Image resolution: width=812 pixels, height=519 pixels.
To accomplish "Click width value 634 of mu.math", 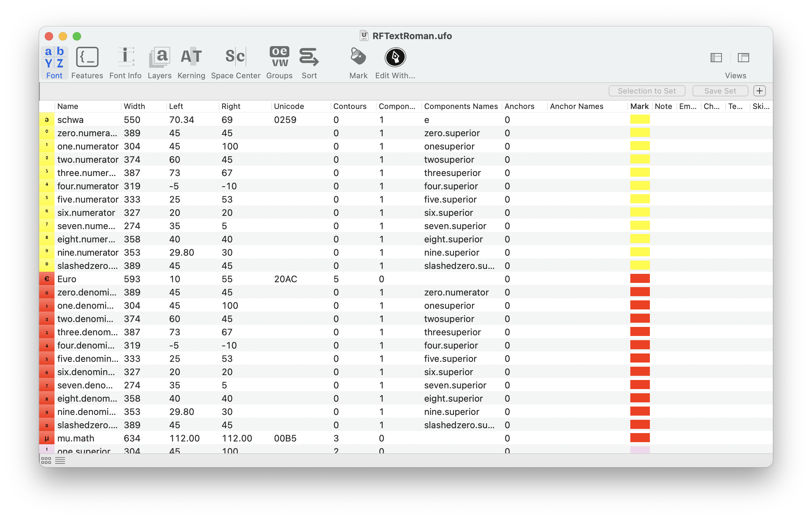I will tap(132, 438).
